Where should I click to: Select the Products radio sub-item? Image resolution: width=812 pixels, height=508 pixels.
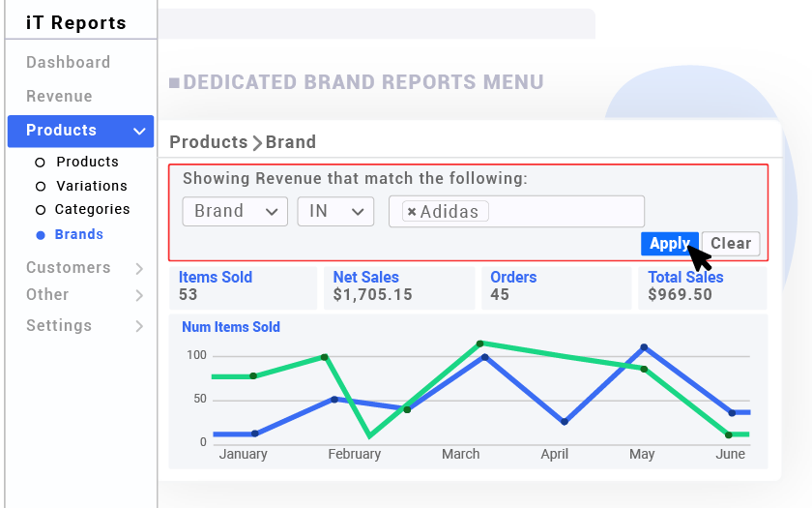click(86, 162)
